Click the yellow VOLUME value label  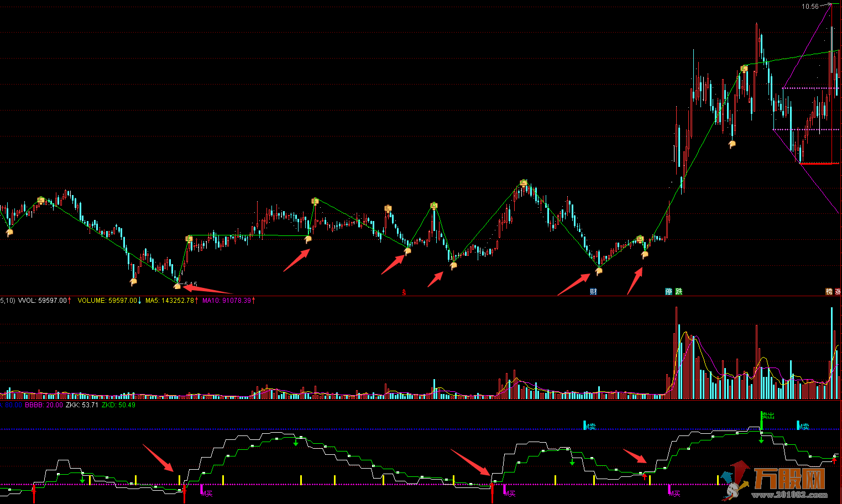[x=108, y=301]
